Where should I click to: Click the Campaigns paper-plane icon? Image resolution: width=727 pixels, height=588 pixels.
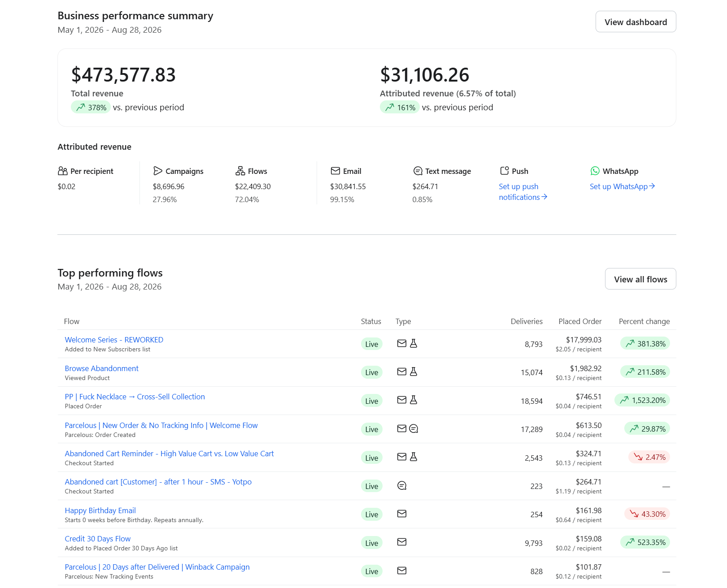(x=158, y=171)
